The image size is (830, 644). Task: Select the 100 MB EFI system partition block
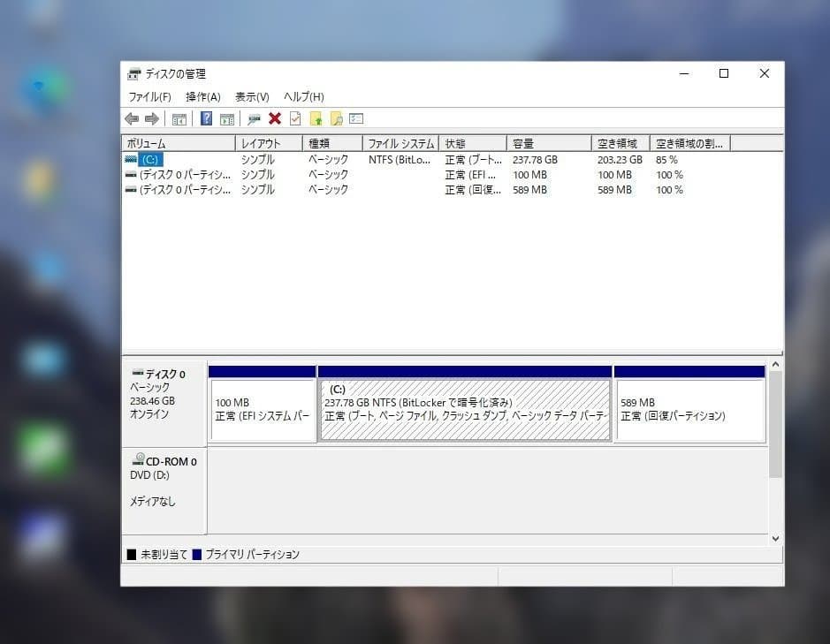pos(261,405)
